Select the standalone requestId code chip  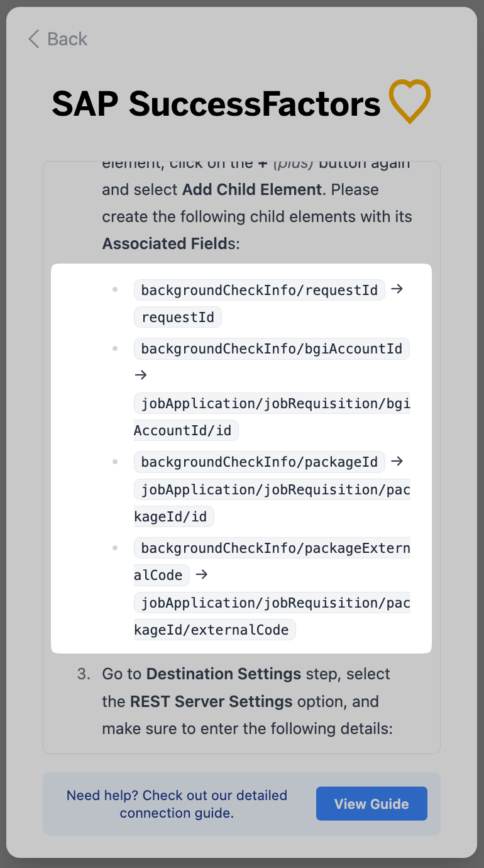(178, 317)
